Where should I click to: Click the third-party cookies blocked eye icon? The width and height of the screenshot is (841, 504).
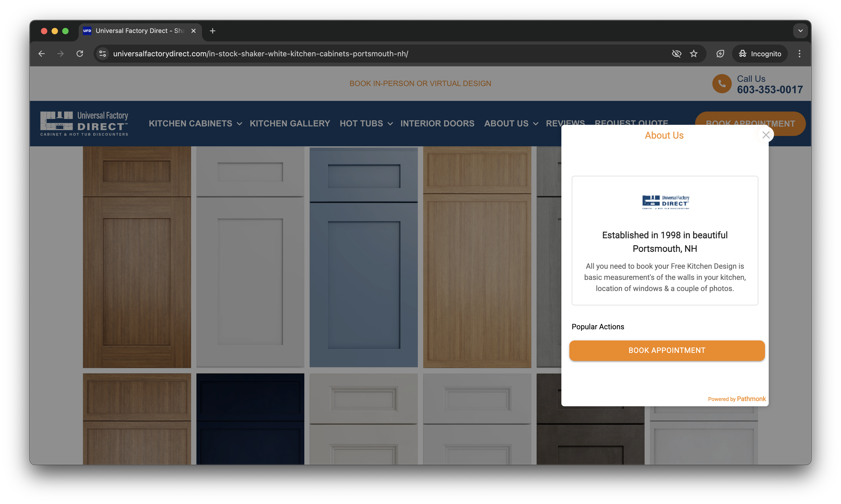676,54
